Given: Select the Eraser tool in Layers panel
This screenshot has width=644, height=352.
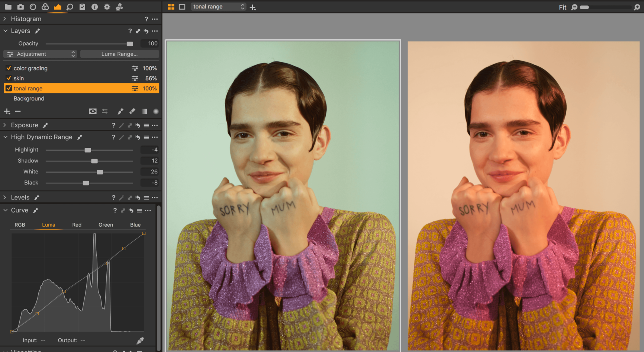Looking at the screenshot, I should point(132,111).
